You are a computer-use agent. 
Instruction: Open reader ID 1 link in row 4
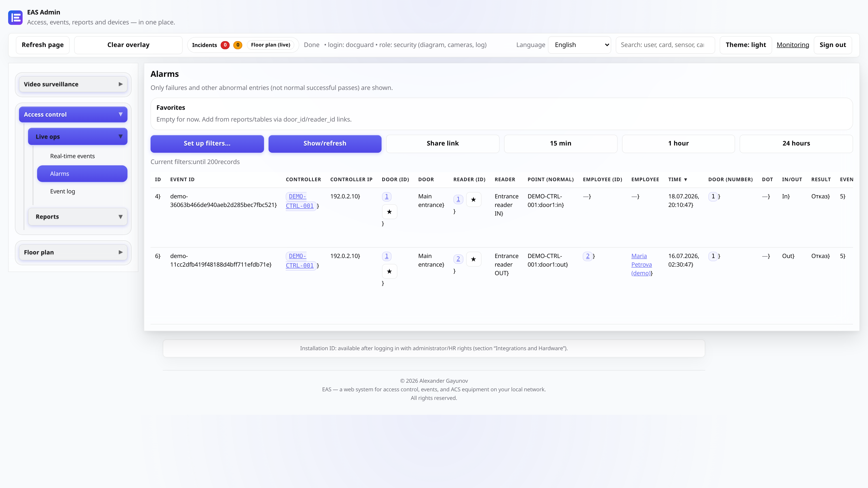(x=458, y=199)
